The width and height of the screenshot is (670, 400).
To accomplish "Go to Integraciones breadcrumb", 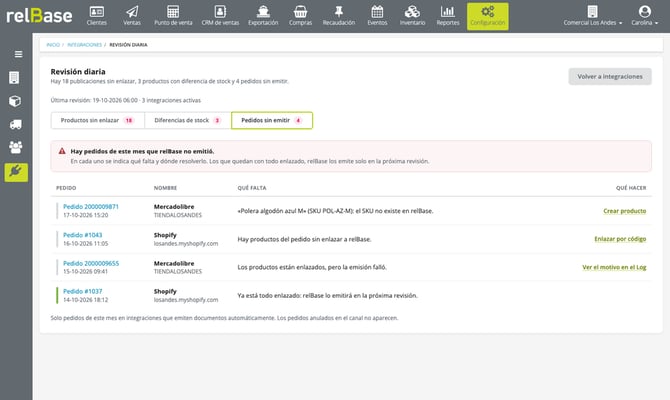I will 85,45.
